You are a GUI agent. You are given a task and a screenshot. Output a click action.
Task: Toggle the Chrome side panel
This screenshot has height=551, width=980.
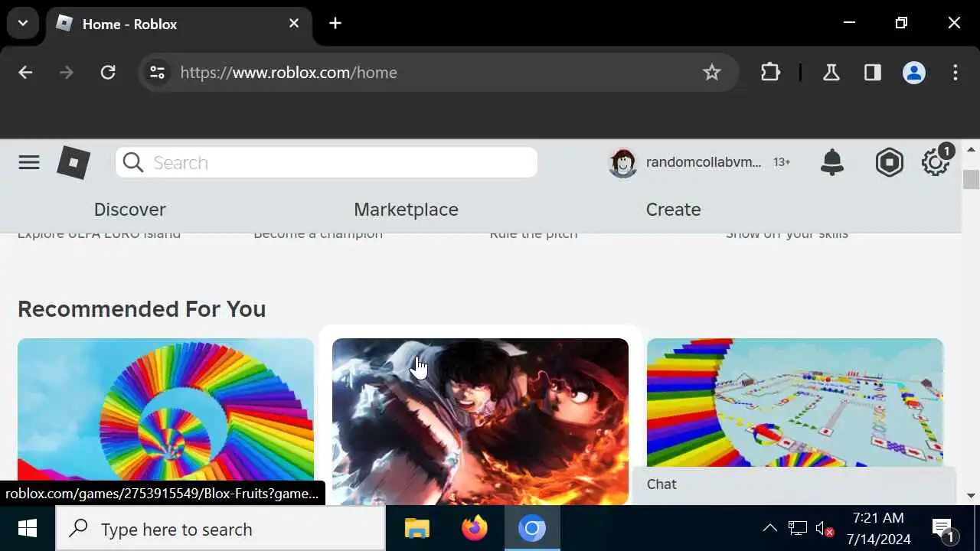pyautogui.click(x=872, y=73)
